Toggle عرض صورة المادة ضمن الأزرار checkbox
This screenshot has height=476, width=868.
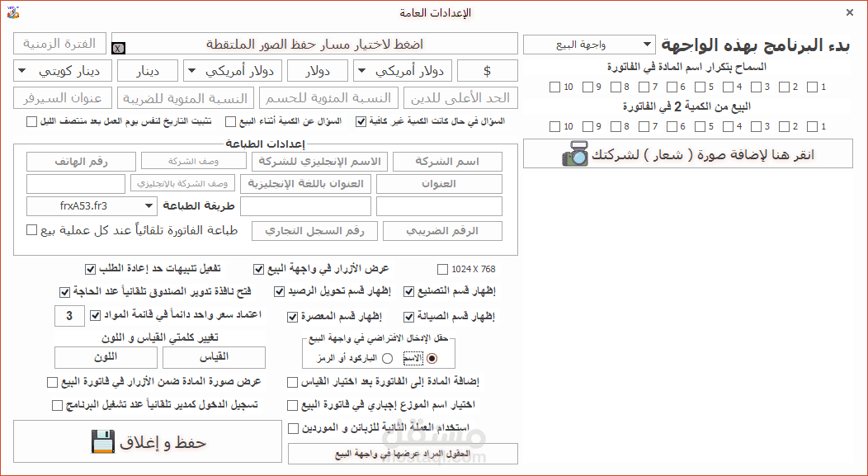[52, 382]
